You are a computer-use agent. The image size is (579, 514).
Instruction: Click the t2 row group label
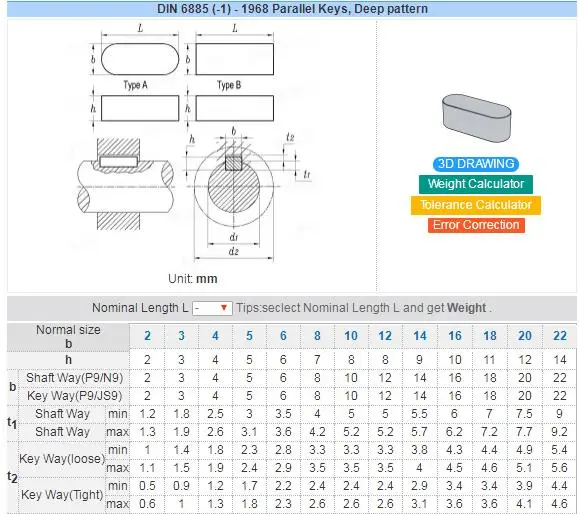pos(12,477)
